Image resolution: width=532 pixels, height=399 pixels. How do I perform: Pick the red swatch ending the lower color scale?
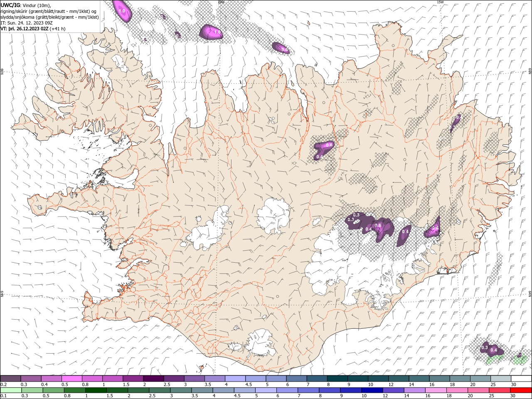tap(522, 390)
